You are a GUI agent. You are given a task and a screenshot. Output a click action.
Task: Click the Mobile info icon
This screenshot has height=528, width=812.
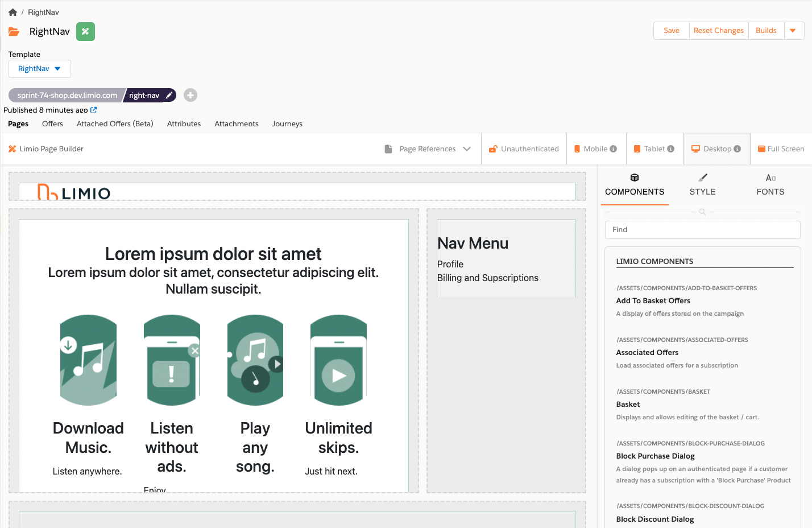coord(614,149)
